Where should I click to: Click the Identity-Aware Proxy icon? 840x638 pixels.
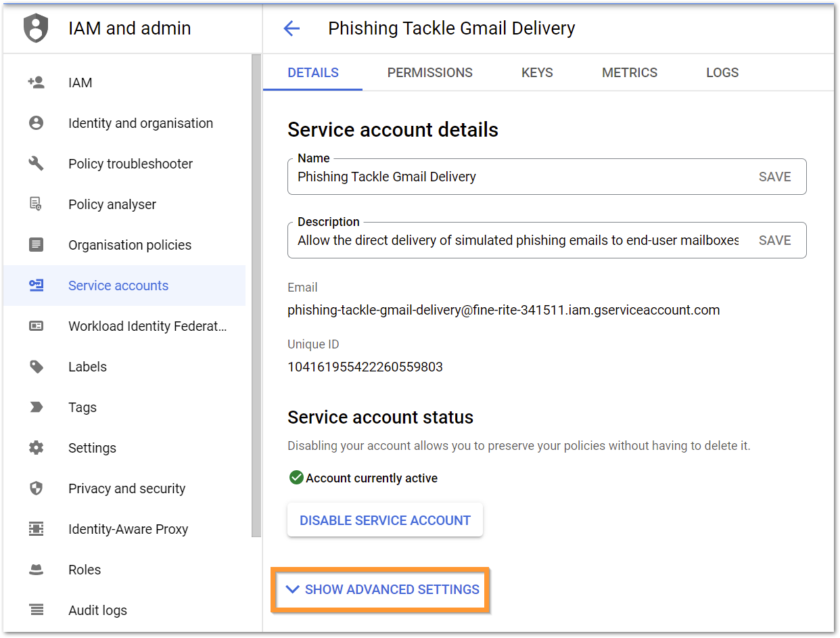click(37, 529)
